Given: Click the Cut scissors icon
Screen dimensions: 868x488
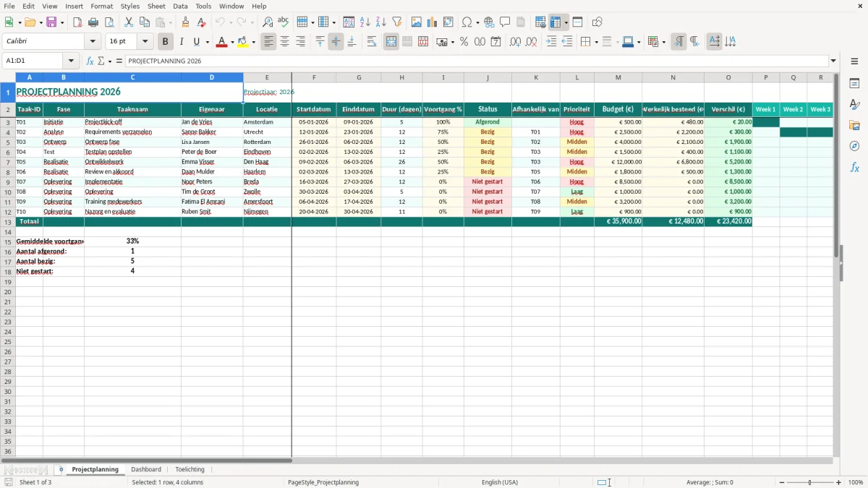Looking at the screenshot, I should [129, 22].
